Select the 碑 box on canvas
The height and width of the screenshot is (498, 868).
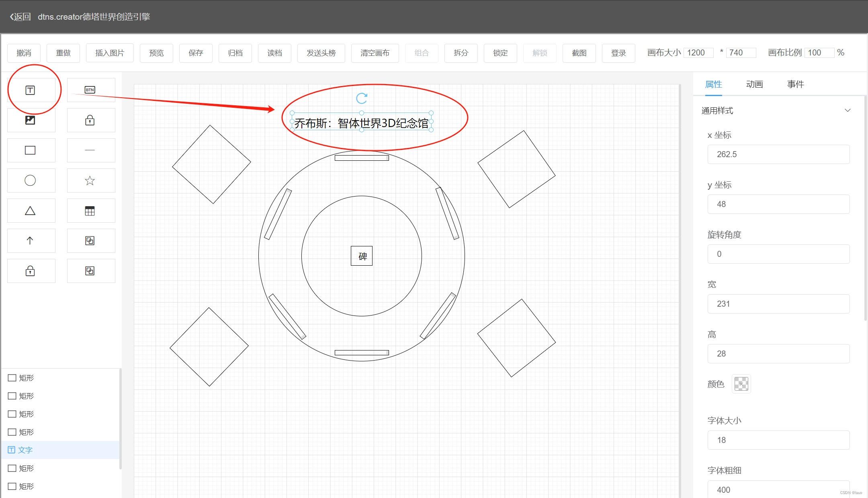pos(362,256)
